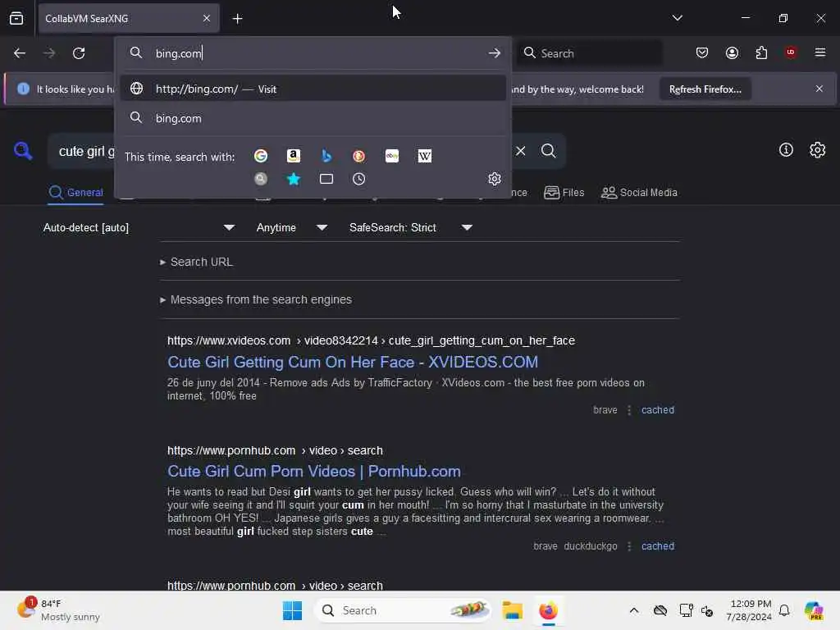
Task: Search this time with Wikipedia
Action: pyautogui.click(x=424, y=156)
